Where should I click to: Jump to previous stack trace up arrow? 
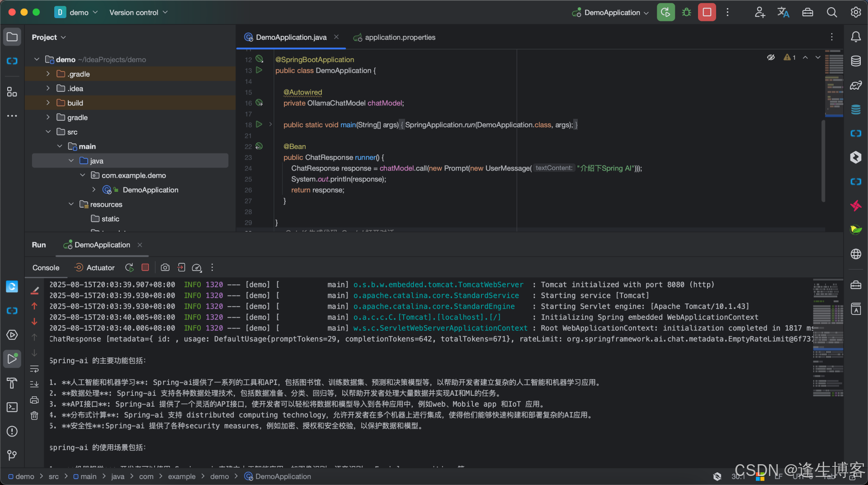(34, 306)
